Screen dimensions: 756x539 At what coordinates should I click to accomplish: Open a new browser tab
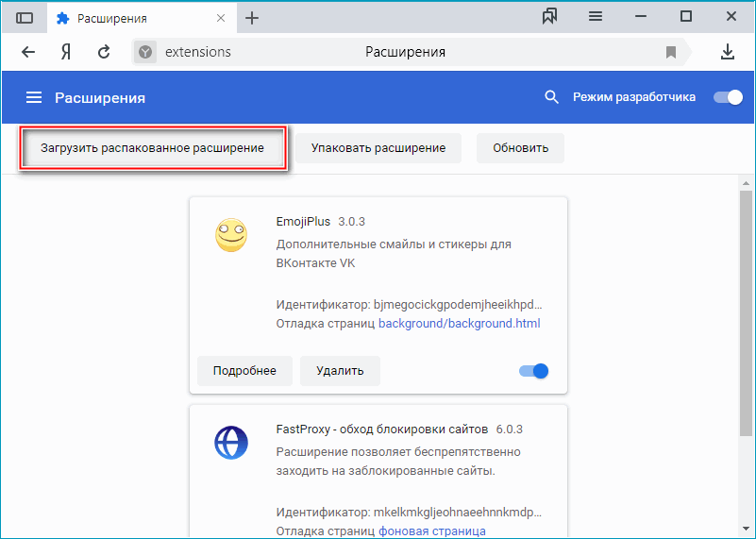[x=252, y=17]
